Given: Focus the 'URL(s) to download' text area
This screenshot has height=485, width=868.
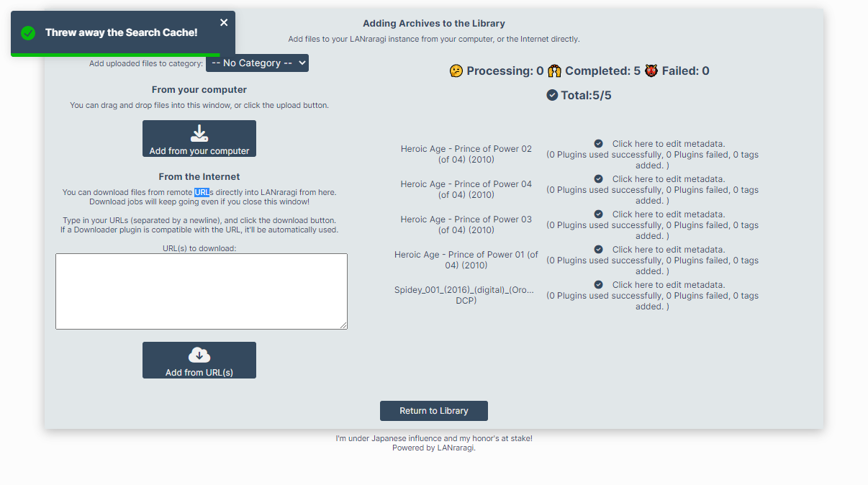Looking at the screenshot, I should [x=202, y=291].
